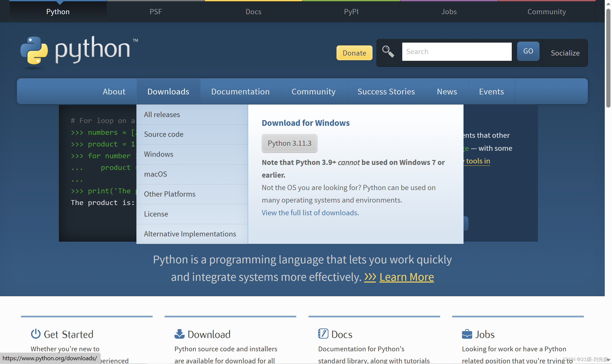Screen dimensions: 612x364
Task: Select All releases from Downloads menu
Action: coord(162,115)
